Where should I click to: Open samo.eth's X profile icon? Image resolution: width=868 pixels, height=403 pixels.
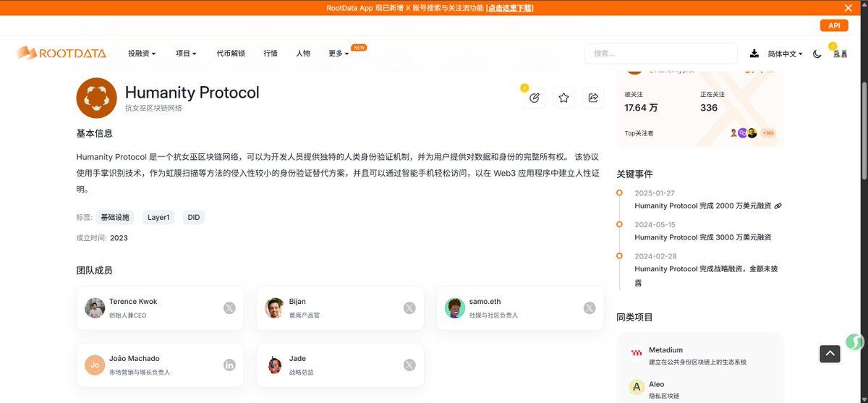coord(590,308)
